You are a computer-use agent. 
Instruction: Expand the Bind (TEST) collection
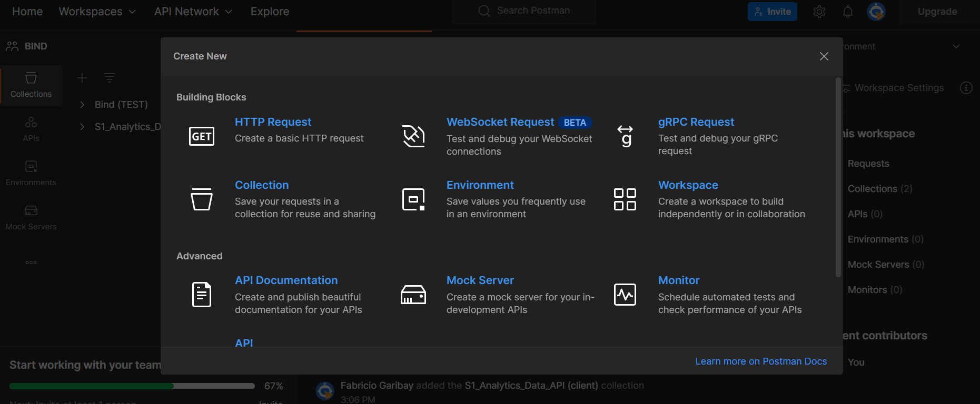(x=82, y=105)
